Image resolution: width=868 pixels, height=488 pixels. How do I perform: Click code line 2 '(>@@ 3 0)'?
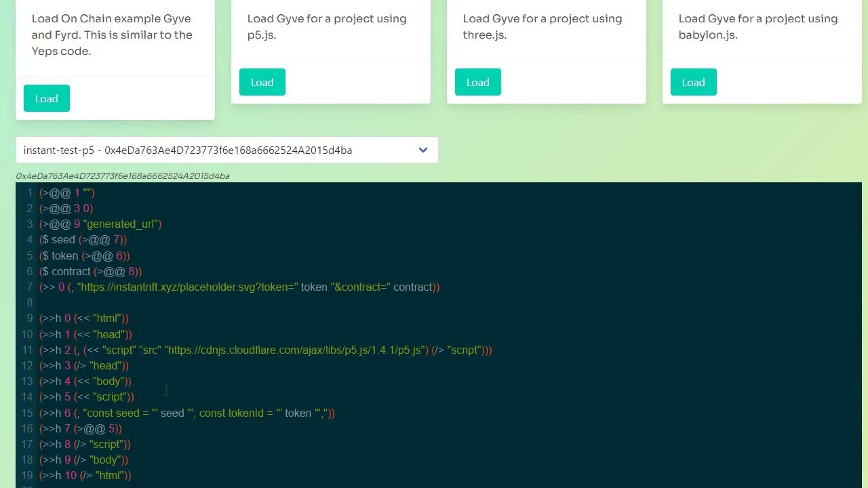pos(66,208)
